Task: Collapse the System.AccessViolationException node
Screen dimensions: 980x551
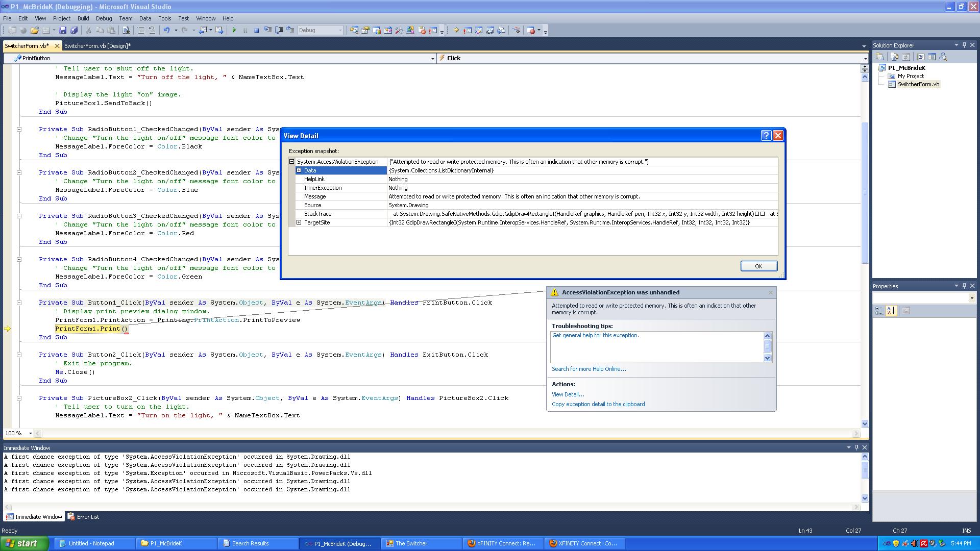Action: [x=292, y=162]
